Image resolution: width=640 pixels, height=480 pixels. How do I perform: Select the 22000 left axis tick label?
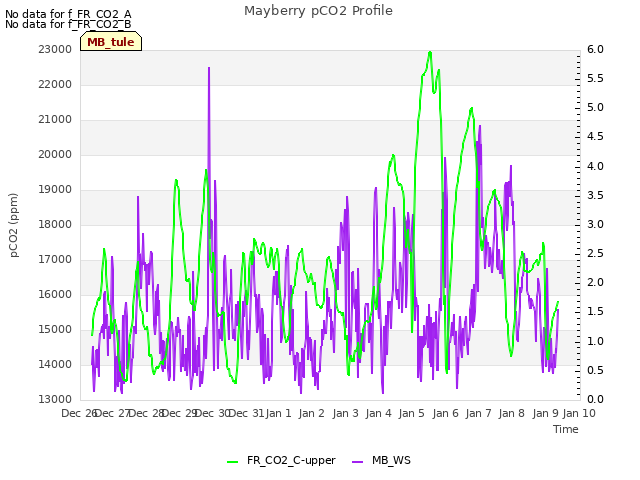pyautogui.click(x=55, y=84)
